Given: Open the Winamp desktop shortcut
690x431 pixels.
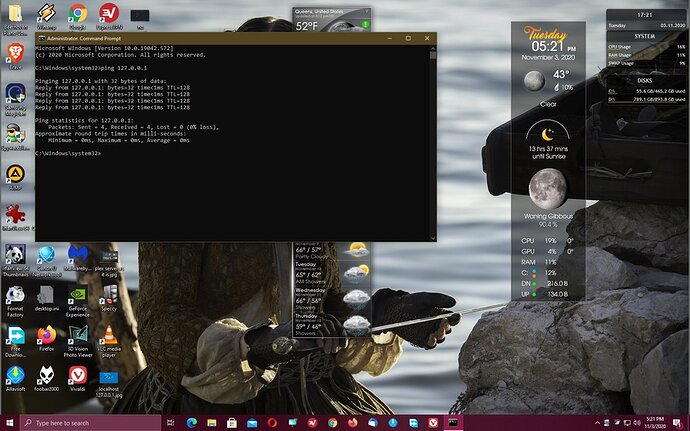Looking at the screenshot, I should (x=46, y=15).
